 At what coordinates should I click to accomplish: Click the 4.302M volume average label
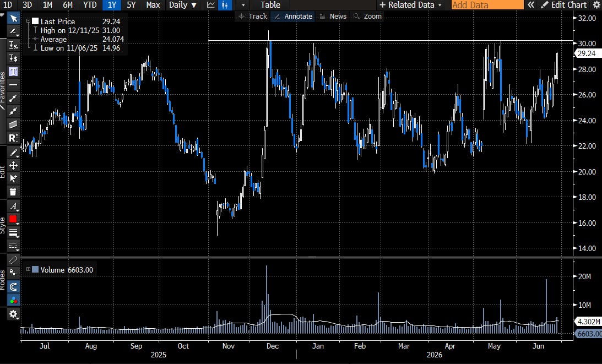click(588, 322)
